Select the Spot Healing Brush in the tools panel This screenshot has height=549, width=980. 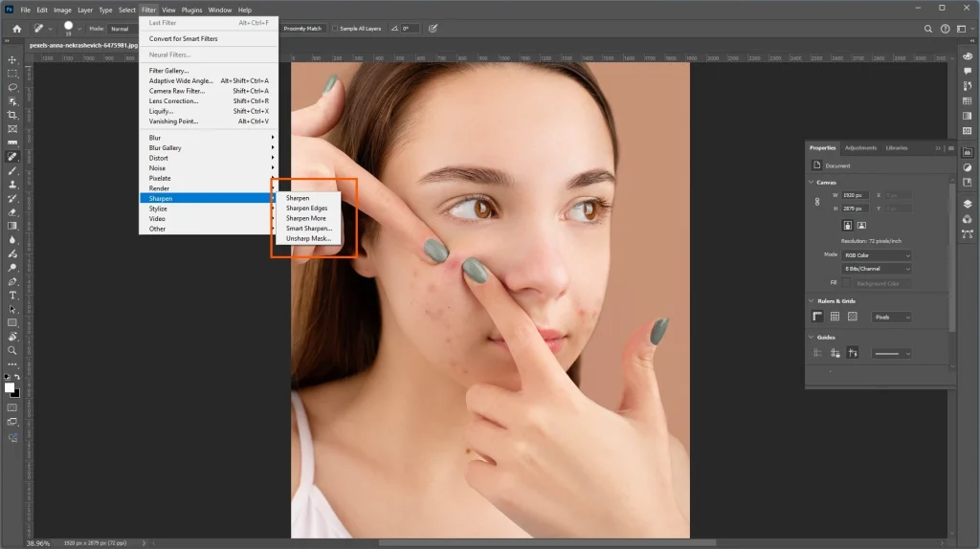pyautogui.click(x=11, y=157)
